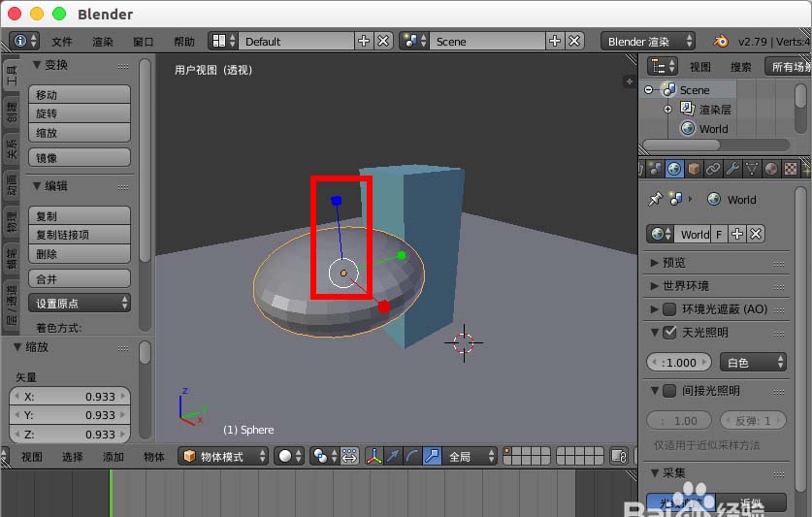Click the 复制 button
This screenshot has width=812, height=517.
[x=80, y=215]
